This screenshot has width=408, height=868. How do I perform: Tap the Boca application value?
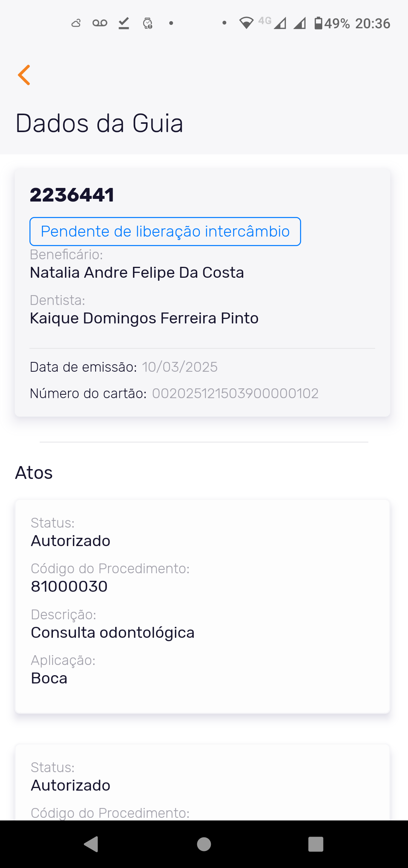coord(49,678)
